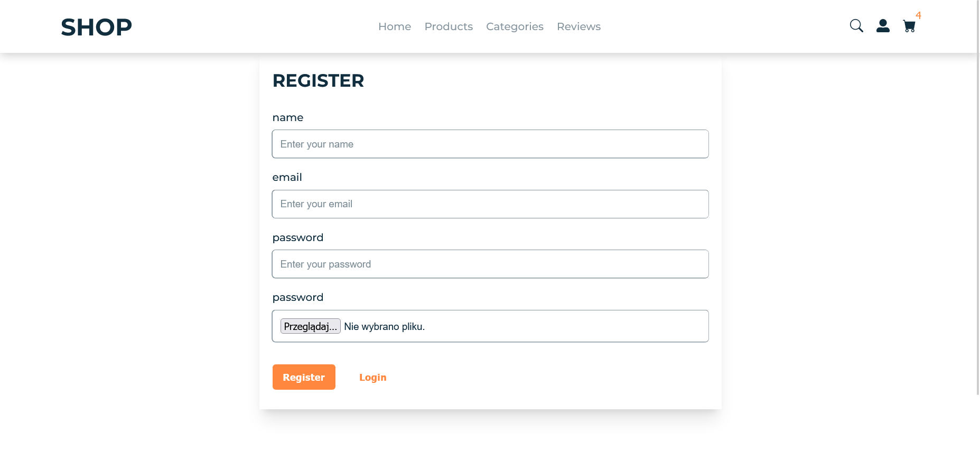The width and height of the screenshot is (980, 459).
Task: Click the SHOP logo
Action: click(x=96, y=27)
